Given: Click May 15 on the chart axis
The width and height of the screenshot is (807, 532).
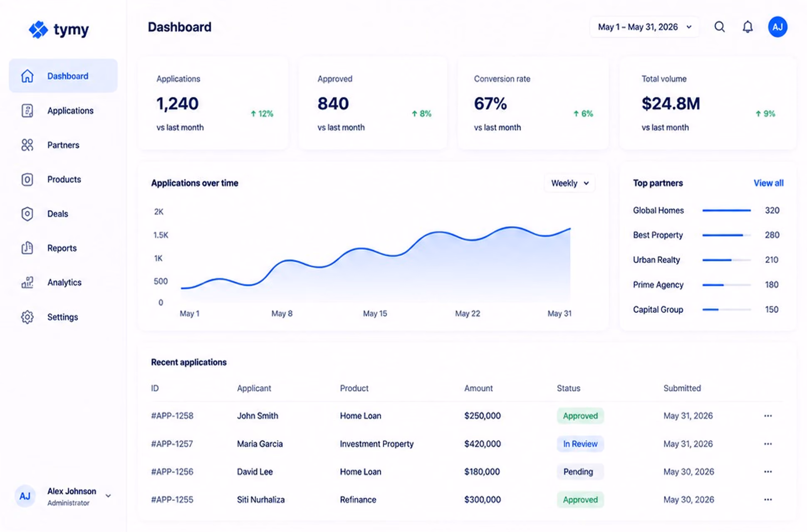Looking at the screenshot, I should point(375,313).
